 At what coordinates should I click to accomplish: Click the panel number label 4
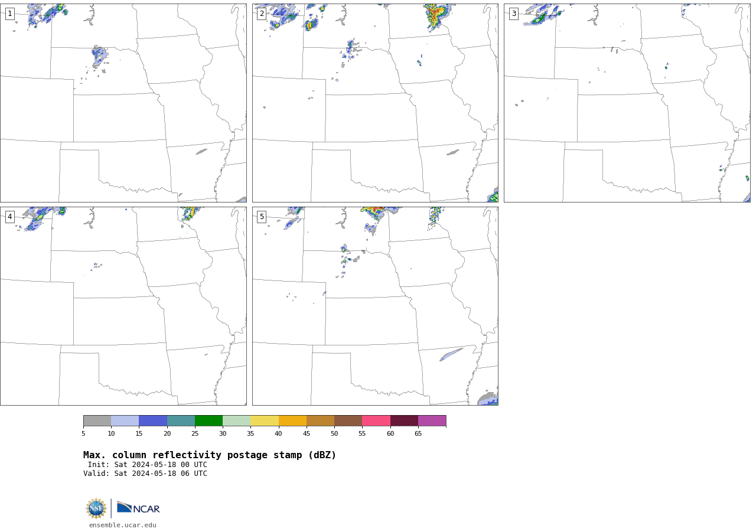point(9,217)
